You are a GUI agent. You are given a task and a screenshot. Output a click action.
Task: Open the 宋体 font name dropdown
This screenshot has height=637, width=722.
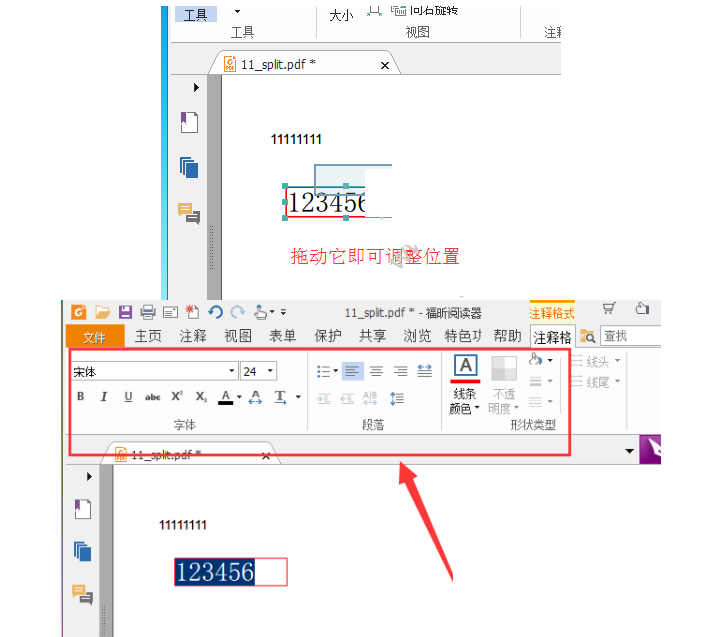(232, 371)
